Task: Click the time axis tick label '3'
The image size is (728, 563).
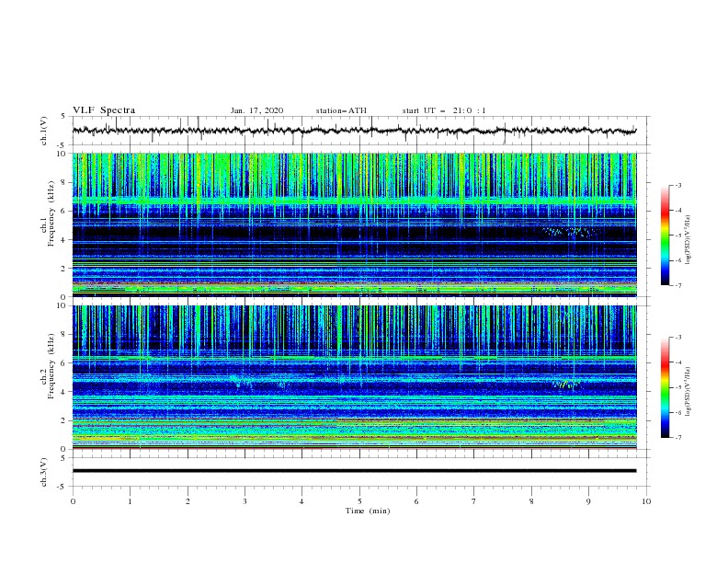Action: [x=245, y=501]
